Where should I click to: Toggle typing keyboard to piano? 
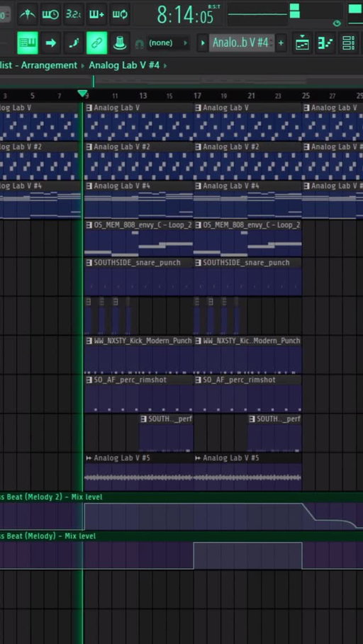point(28,43)
